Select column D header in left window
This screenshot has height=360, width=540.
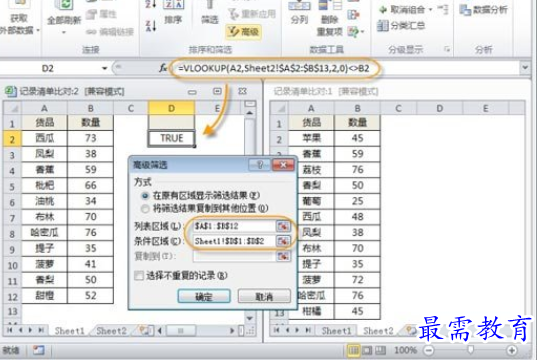[x=172, y=108]
